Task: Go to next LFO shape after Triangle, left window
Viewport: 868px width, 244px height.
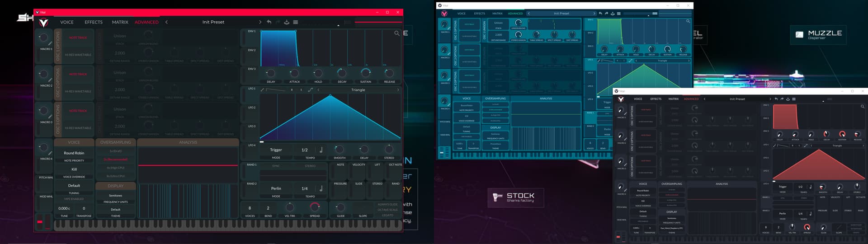Action: point(398,90)
